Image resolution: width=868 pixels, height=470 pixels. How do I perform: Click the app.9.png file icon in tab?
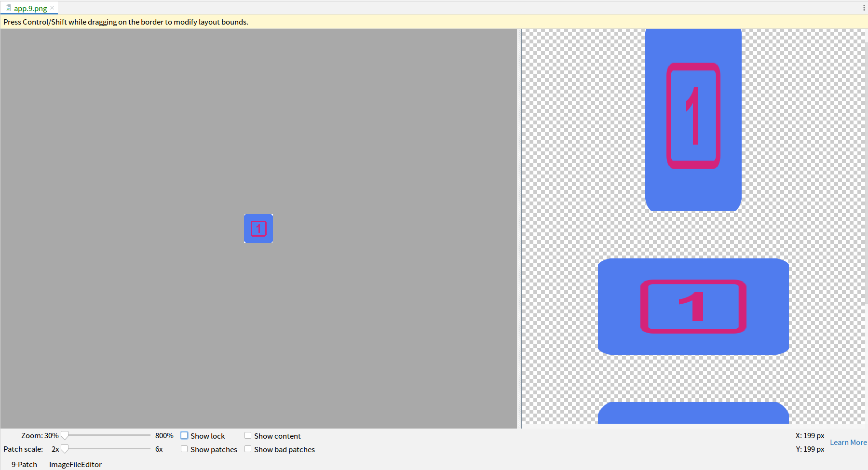pyautogui.click(x=8, y=8)
